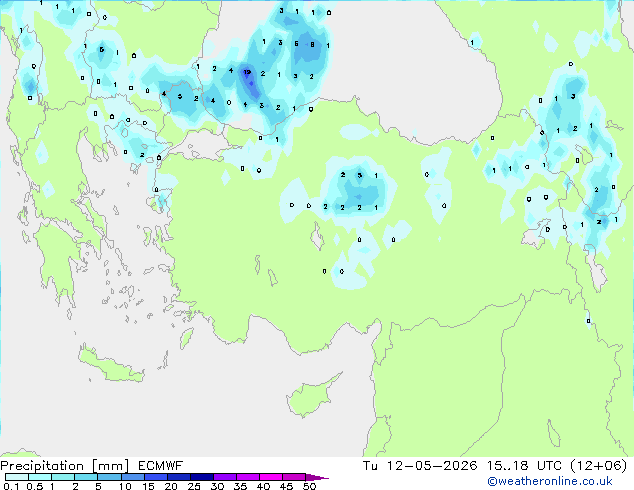Image resolution: width=634 pixels, height=490 pixels.
Task: Select the legend swatch between 35 and 40
Action: pos(248,477)
